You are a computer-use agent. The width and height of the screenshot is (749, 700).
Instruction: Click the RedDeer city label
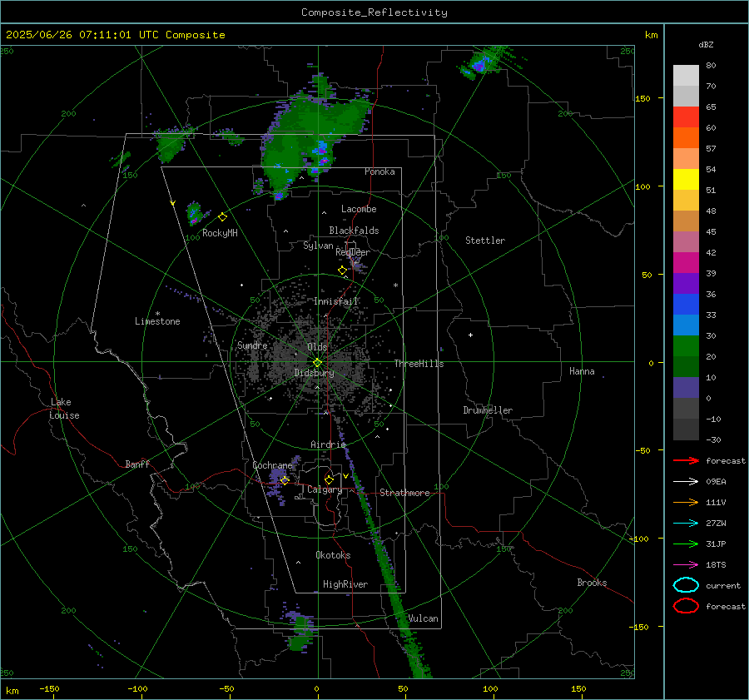click(x=353, y=252)
